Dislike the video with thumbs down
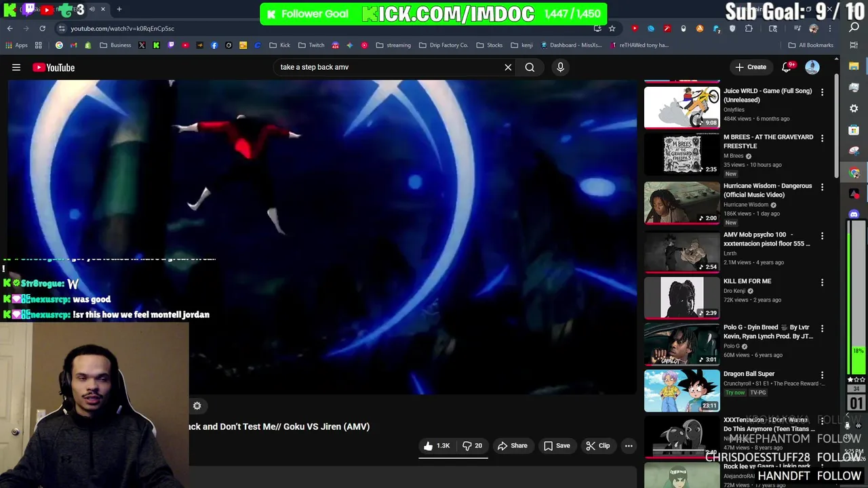868x488 pixels. click(472, 445)
